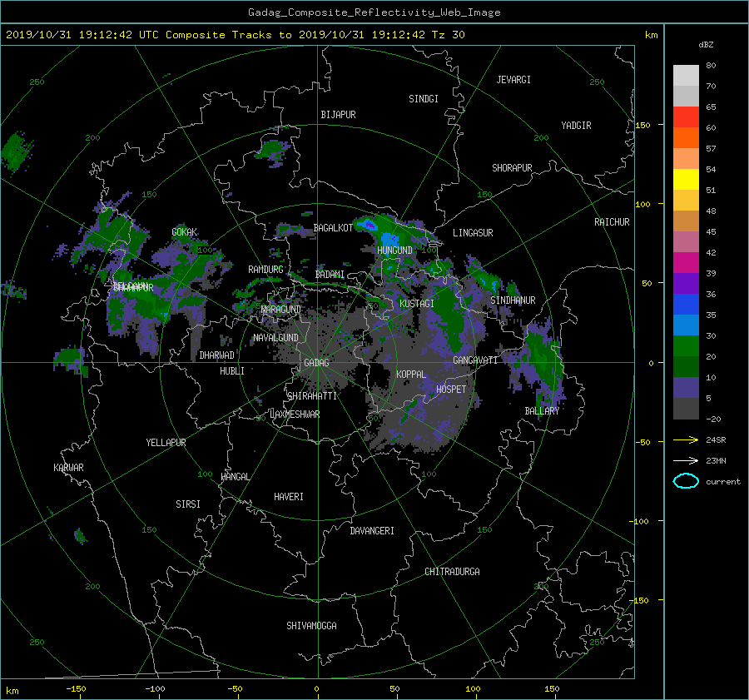Click the Gadag_Composite_Reflectivity_Web_Image title

tap(374, 12)
